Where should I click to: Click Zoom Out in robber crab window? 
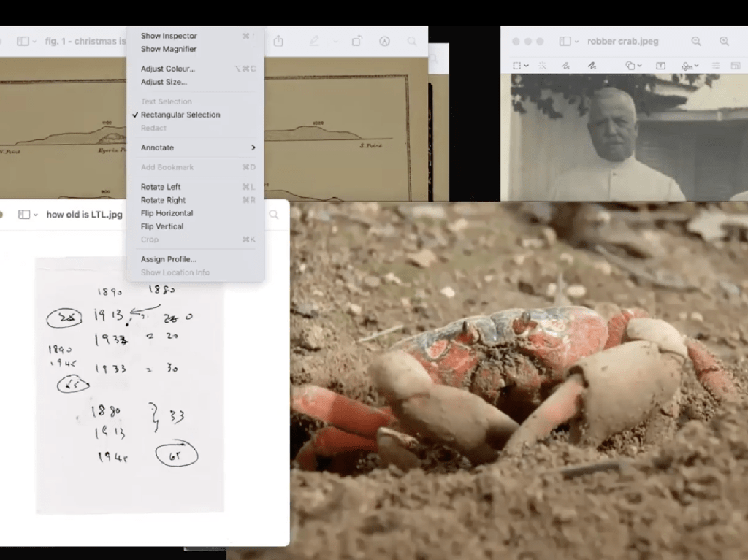tap(696, 42)
